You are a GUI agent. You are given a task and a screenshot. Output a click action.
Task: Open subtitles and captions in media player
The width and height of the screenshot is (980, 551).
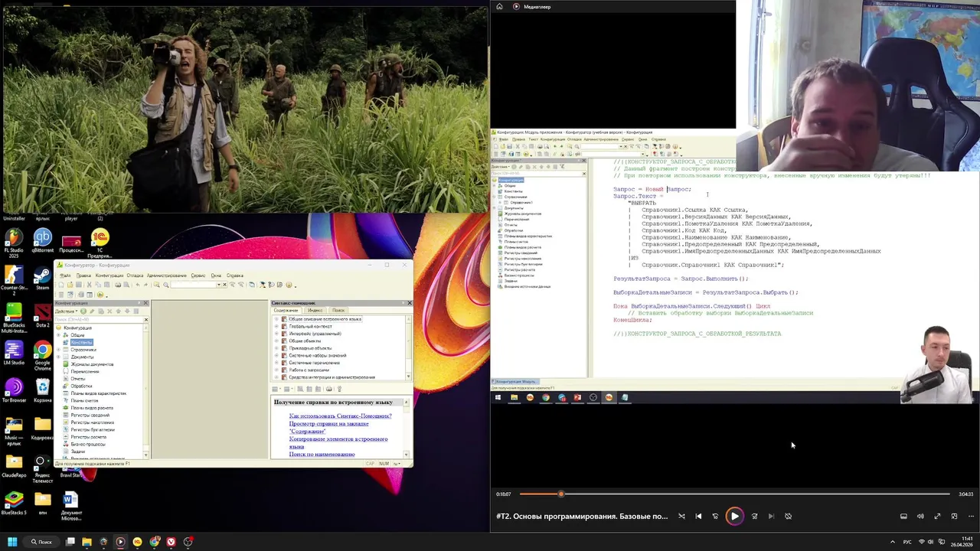pos(903,516)
